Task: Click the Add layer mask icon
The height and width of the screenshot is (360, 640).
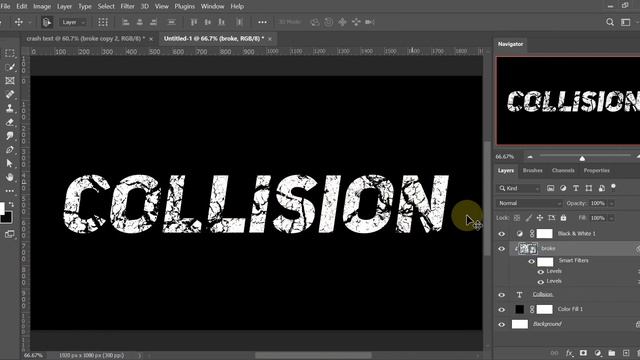Action: pos(583,353)
